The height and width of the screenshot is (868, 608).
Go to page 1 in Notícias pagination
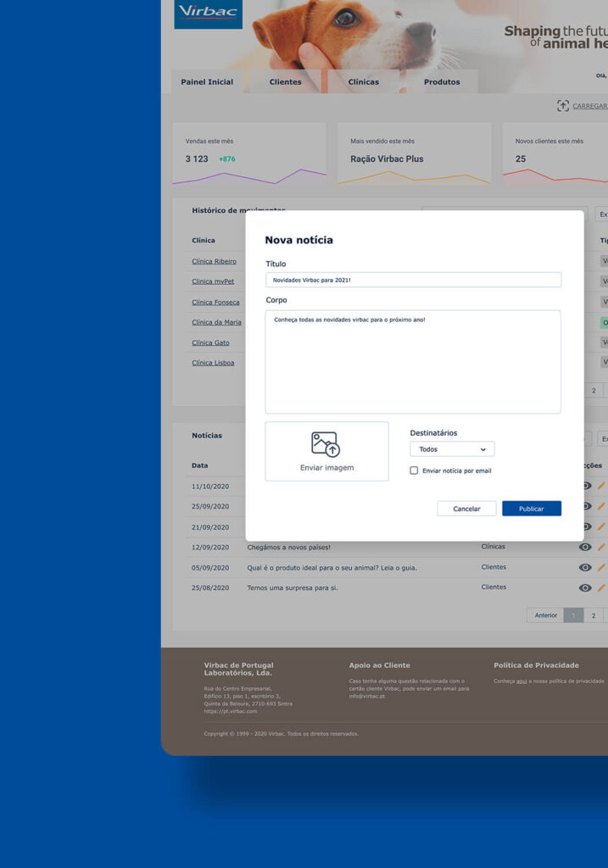574,615
